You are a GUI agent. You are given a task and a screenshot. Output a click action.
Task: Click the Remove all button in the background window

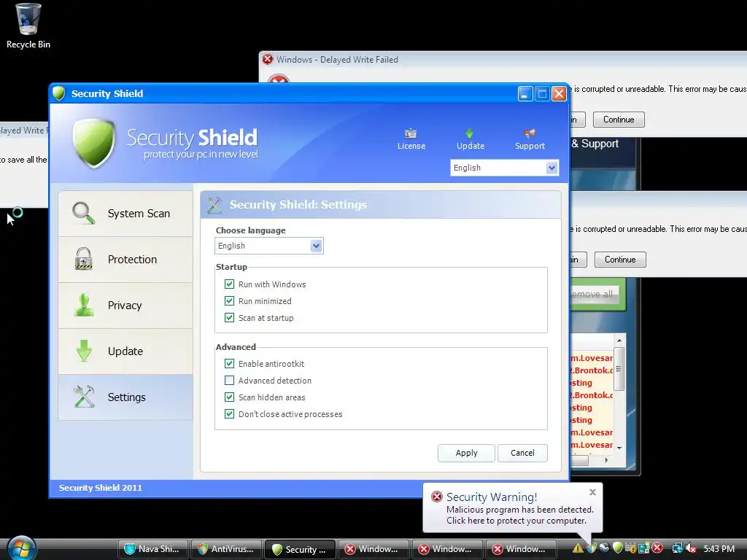pyautogui.click(x=595, y=295)
